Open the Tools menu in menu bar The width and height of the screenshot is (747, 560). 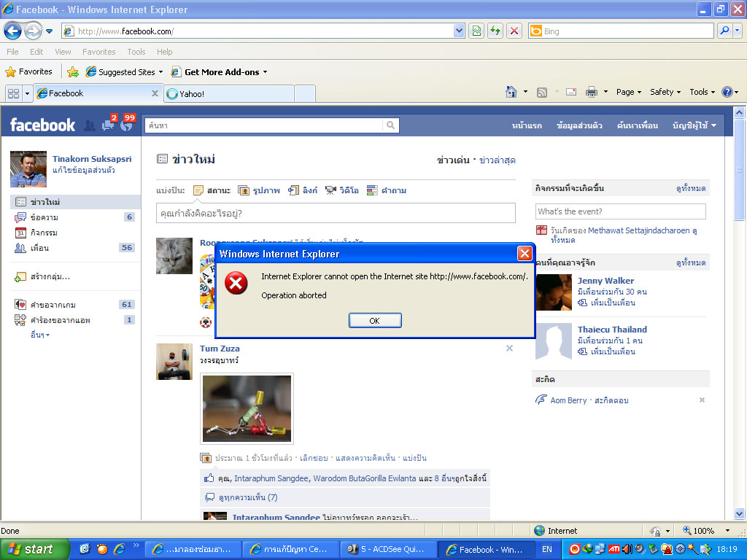coord(136,52)
